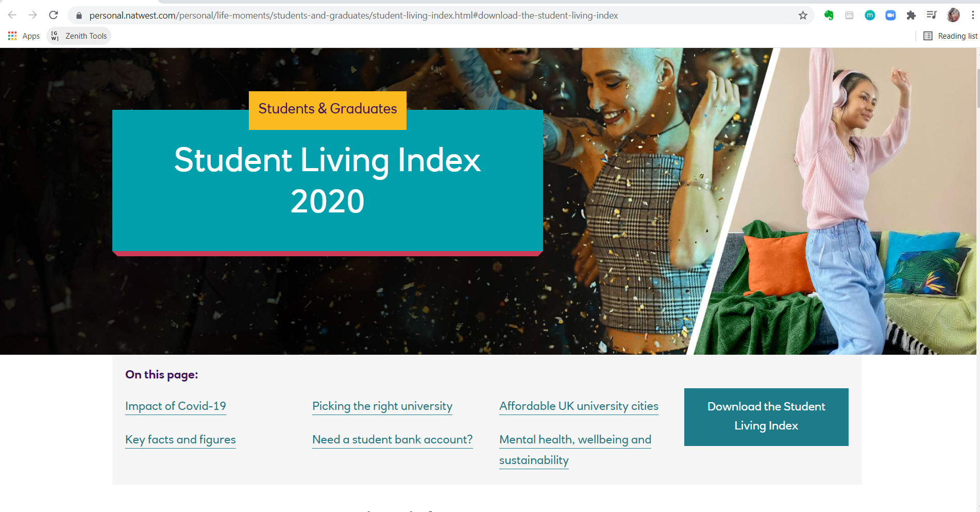Open the Apps grid shortcut
The width and height of the screenshot is (980, 512).
point(24,36)
